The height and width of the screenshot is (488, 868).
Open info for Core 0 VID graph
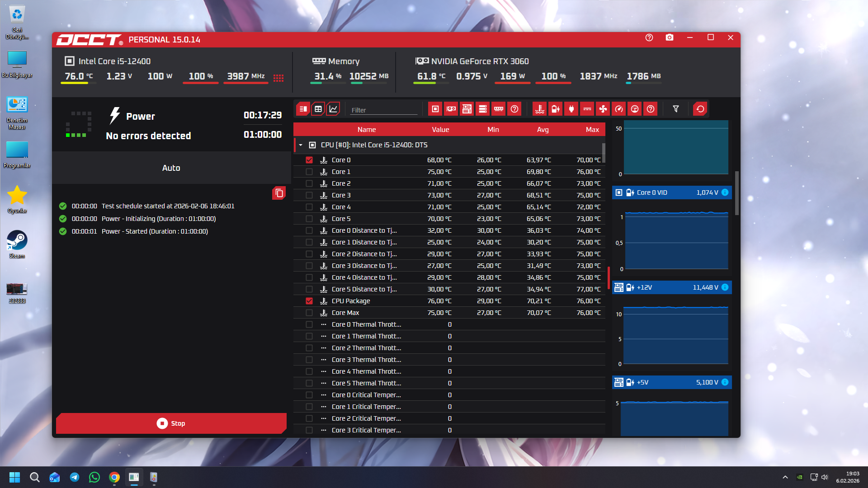coord(725,192)
